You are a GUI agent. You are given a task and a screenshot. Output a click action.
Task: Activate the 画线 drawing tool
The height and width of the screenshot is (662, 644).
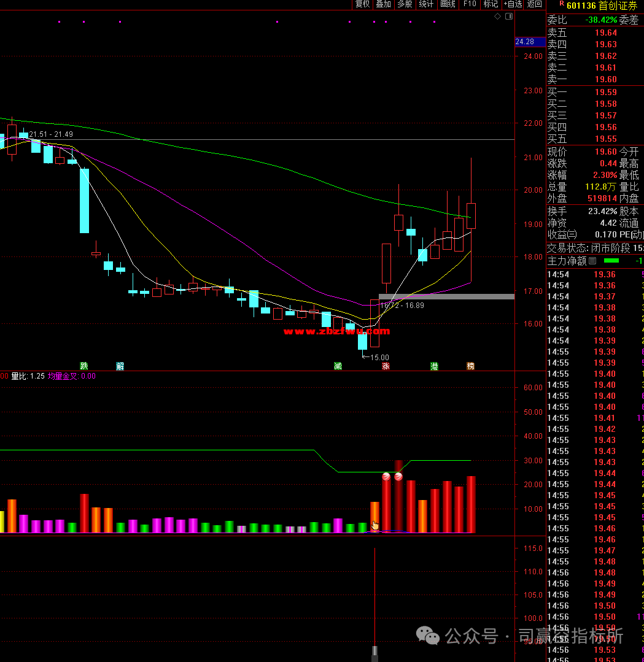448,4
